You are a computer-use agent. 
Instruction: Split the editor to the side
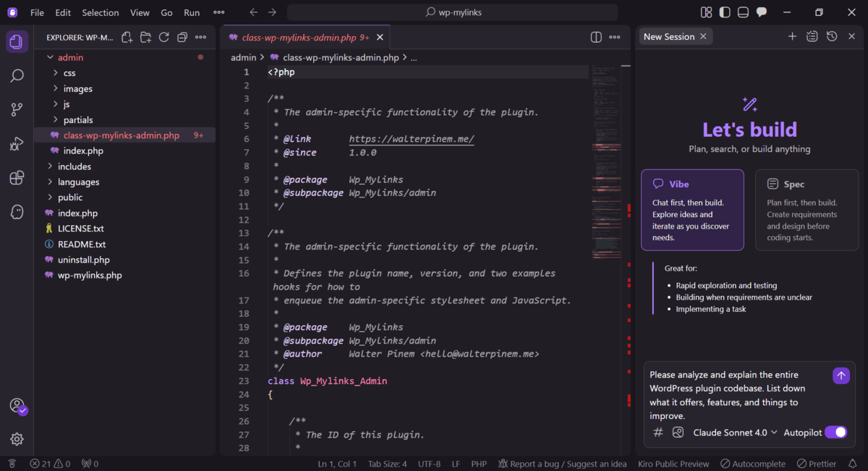[596, 37]
